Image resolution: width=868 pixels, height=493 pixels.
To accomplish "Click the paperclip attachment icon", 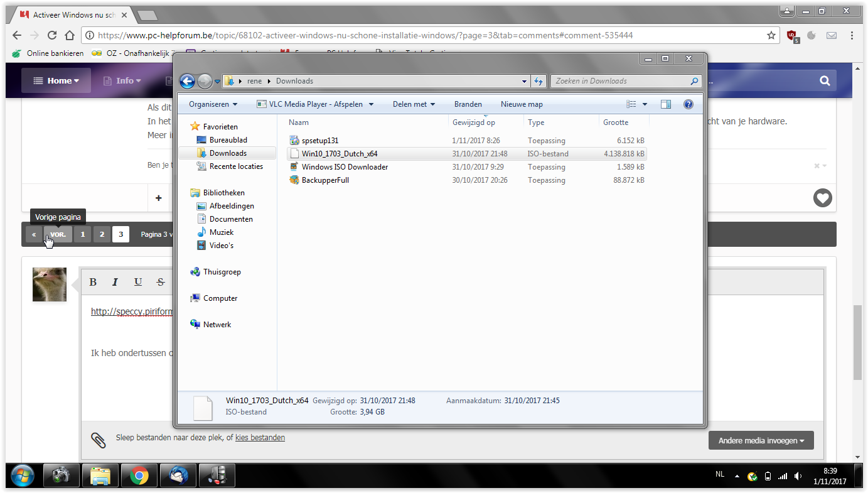I will 98,440.
